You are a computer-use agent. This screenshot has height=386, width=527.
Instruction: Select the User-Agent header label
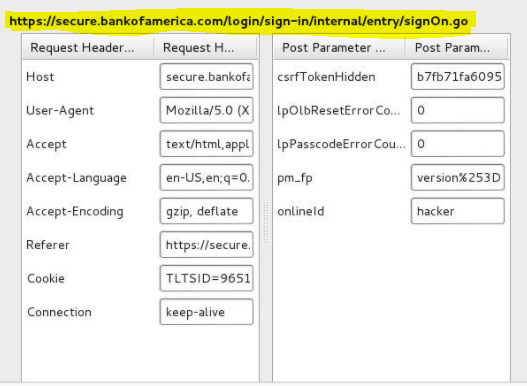(x=60, y=111)
